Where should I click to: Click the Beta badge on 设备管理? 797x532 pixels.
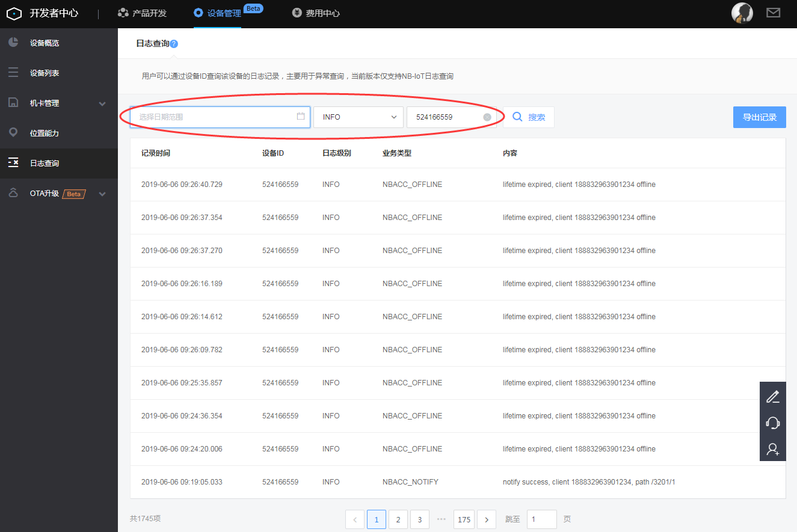(x=253, y=8)
